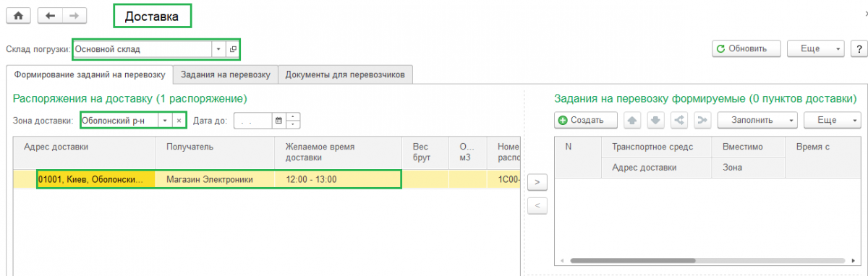Expand the Зона доставки dropdown arrow

pos(165,121)
